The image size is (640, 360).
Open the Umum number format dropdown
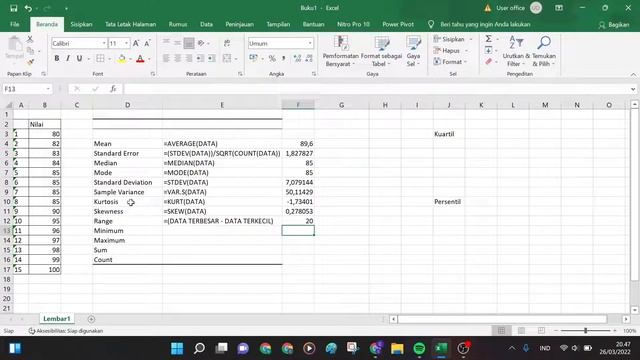click(310, 43)
